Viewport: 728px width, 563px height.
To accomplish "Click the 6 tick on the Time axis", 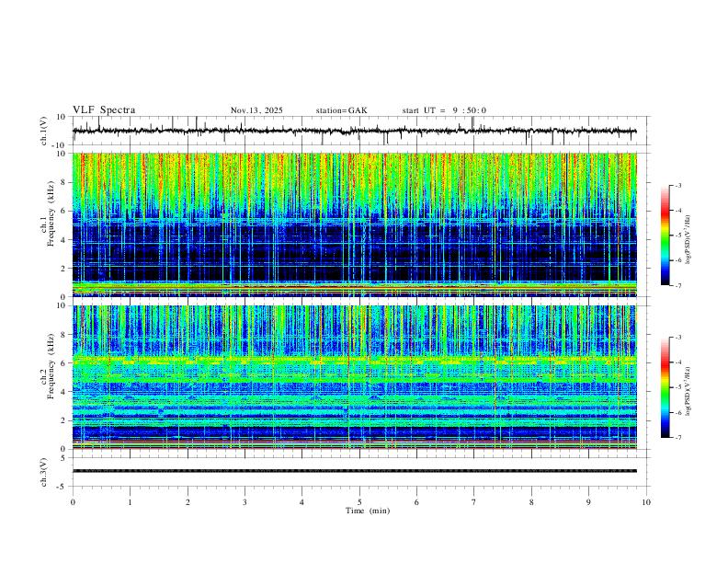I will (417, 502).
